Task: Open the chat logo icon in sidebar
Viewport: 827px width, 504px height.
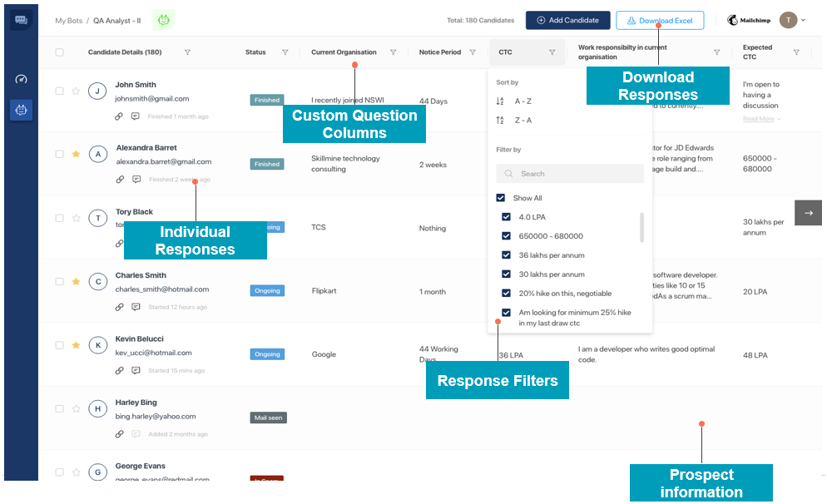Action: (x=21, y=20)
